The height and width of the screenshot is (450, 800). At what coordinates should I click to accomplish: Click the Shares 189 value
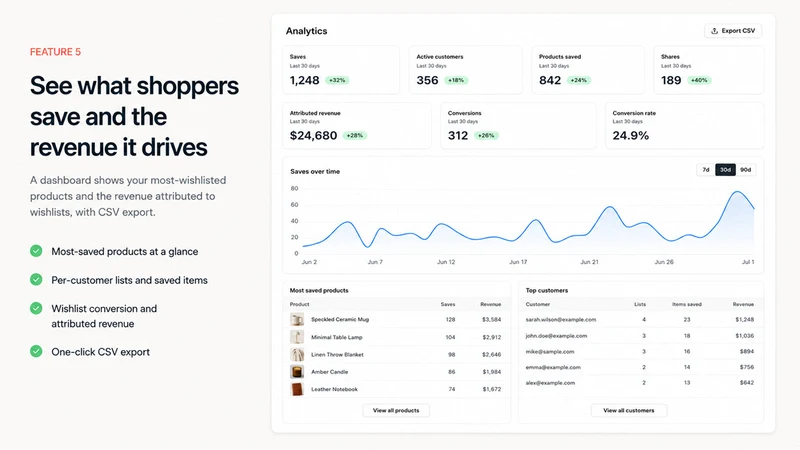coord(671,81)
